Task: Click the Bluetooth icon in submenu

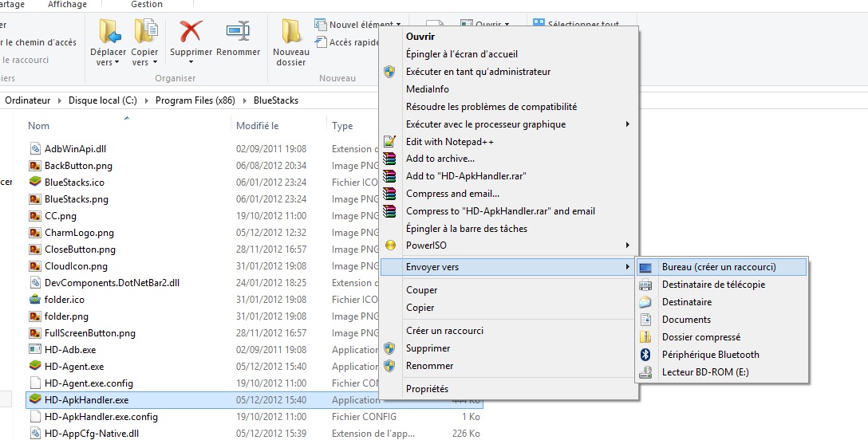Action: pos(645,355)
